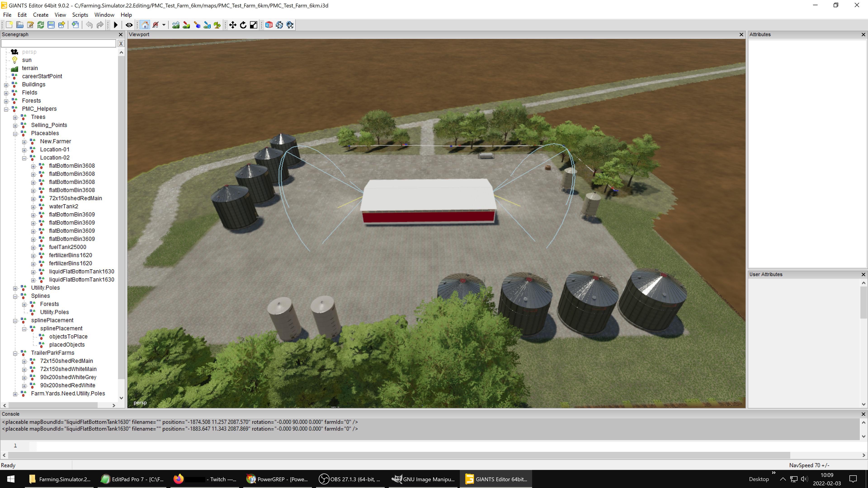Click Save As floppy-with-star icon
This screenshot has height=488, width=868.
tap(61, 25)
